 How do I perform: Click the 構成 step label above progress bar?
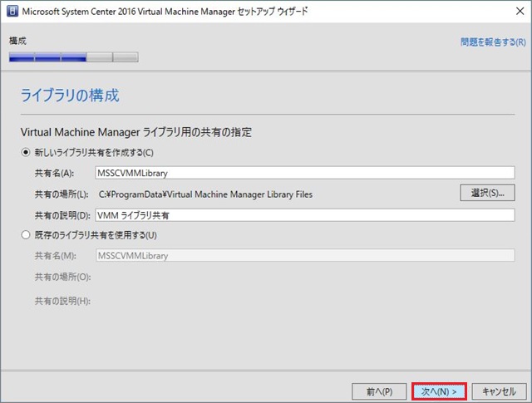(18, 41)
